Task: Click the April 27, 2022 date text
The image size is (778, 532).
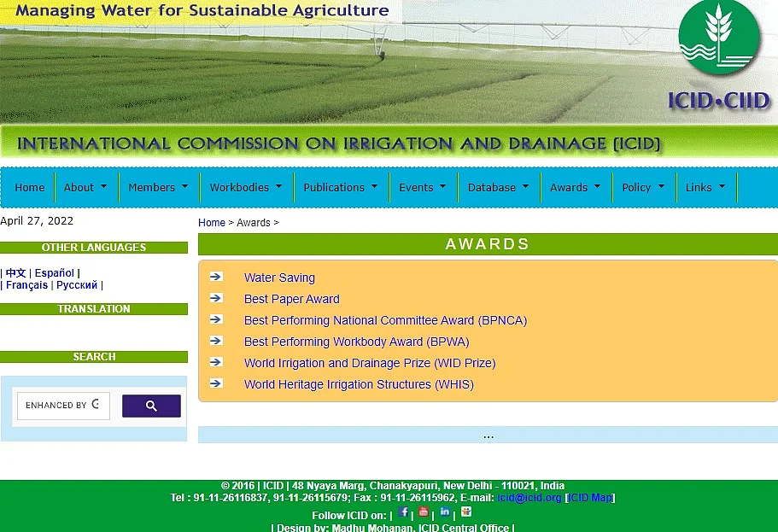Action: 37,221
